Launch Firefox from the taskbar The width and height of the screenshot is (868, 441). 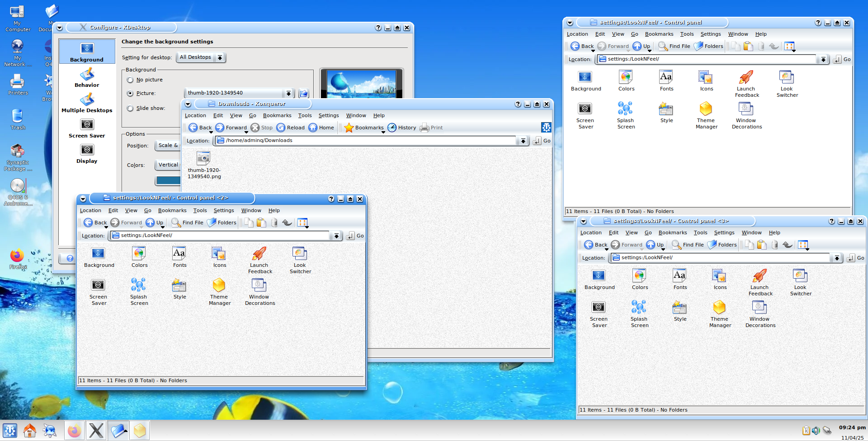[74, 431]
